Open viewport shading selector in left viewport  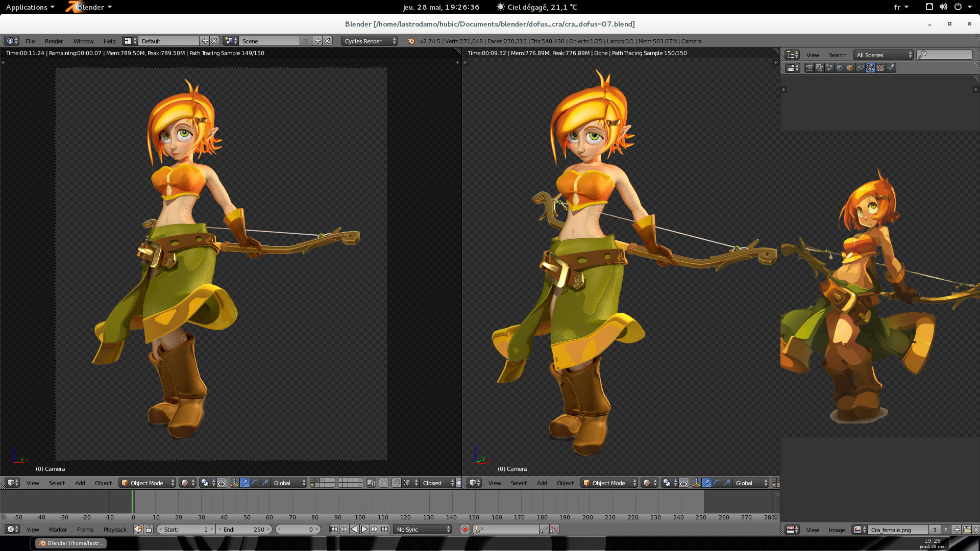click(187, 483)
